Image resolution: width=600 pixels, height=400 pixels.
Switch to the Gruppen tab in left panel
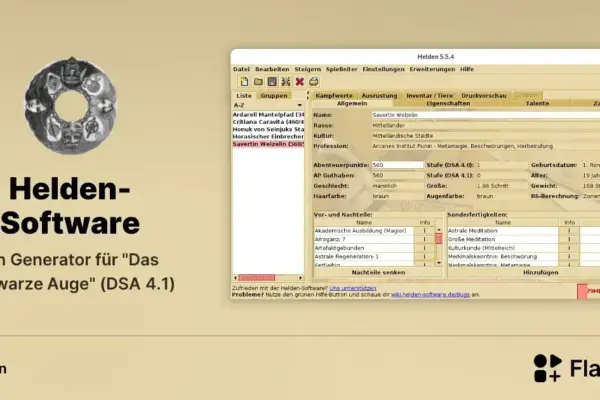tap(274, 96)
